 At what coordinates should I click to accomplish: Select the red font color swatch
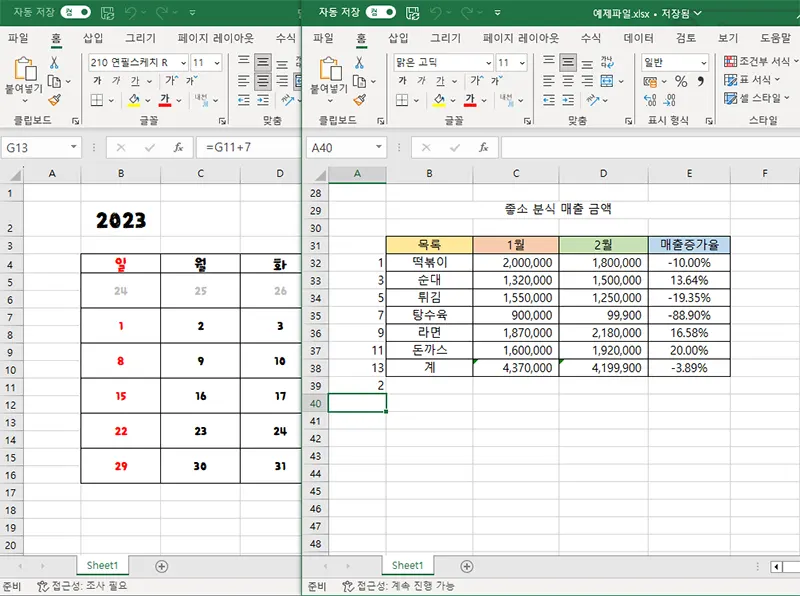pyautogui.click(x=471, y=102)
